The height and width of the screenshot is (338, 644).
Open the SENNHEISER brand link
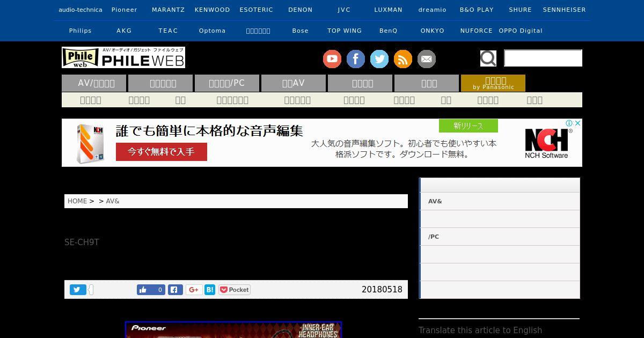pyautogui.click(x=565, y=10)
